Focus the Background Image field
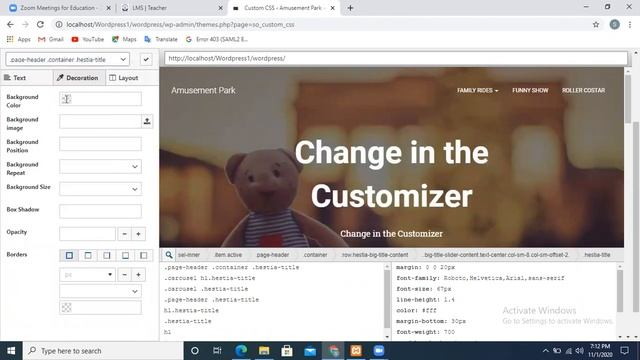This screenshot has height=360, width=640. pos(100,121)
